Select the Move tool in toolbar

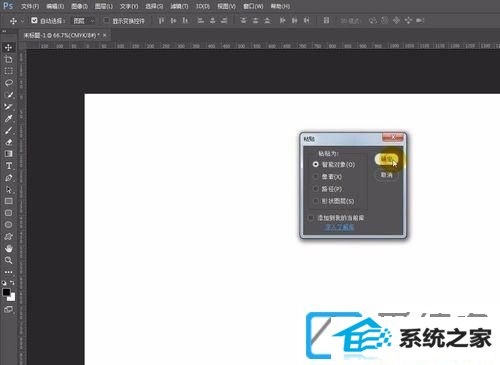[9, 47]
